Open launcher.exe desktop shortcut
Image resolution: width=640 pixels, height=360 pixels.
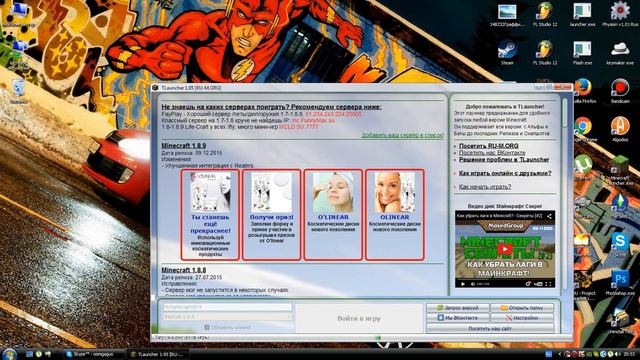tap(582, 14)
